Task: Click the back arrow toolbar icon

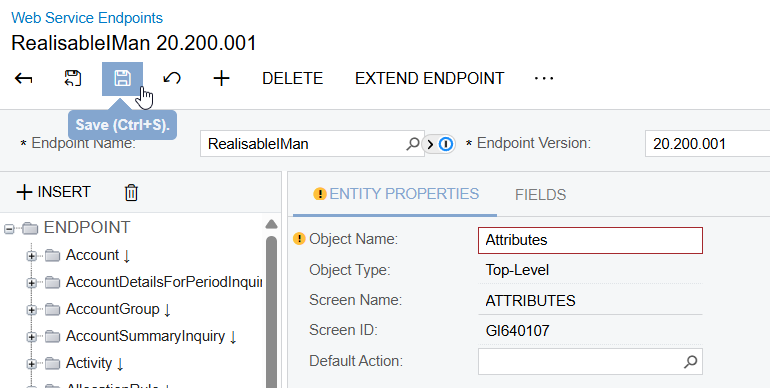Action: tap(24, 78)
